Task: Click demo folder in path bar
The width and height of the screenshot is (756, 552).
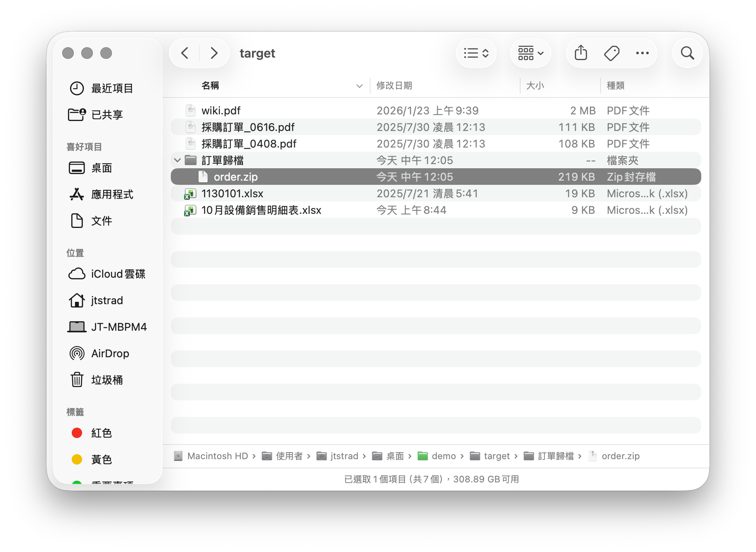Action: click(443, 456)
